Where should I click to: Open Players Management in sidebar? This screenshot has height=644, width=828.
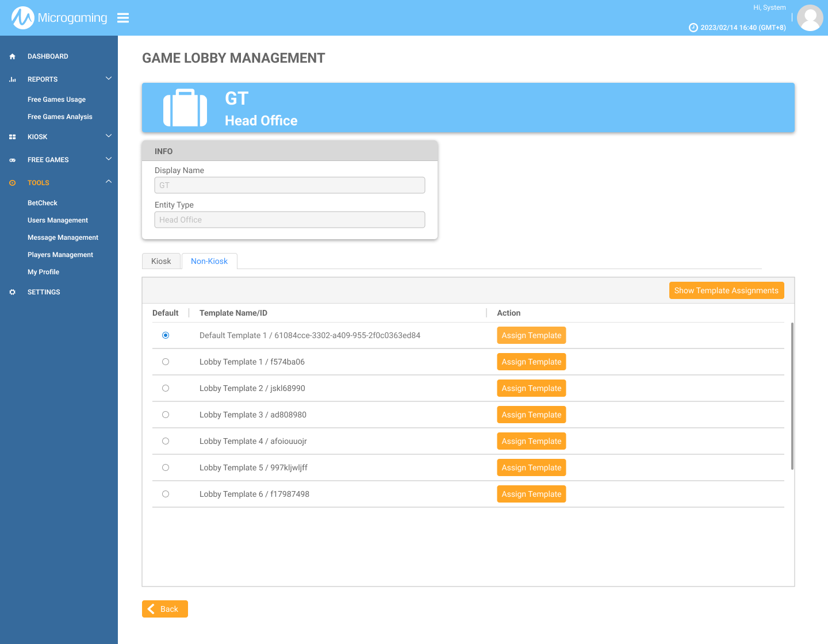pyautogui.click(x=60, y=255)
